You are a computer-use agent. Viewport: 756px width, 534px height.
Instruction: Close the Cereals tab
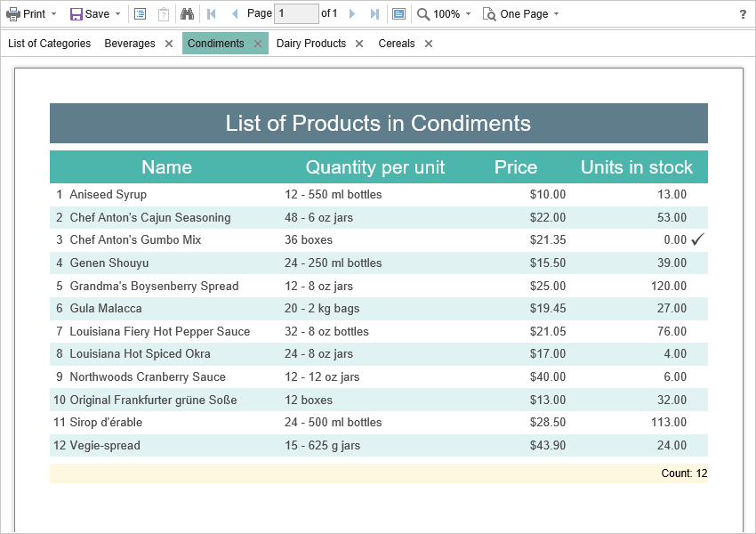point(428,42)
